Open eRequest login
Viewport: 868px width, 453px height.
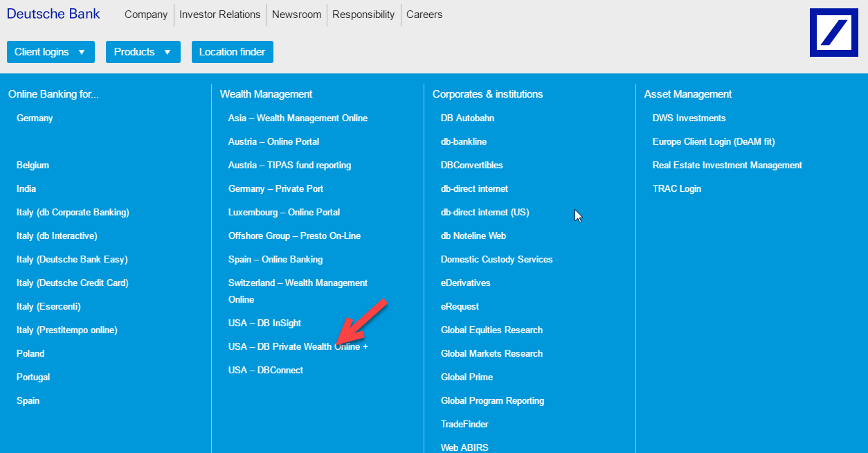460,306
